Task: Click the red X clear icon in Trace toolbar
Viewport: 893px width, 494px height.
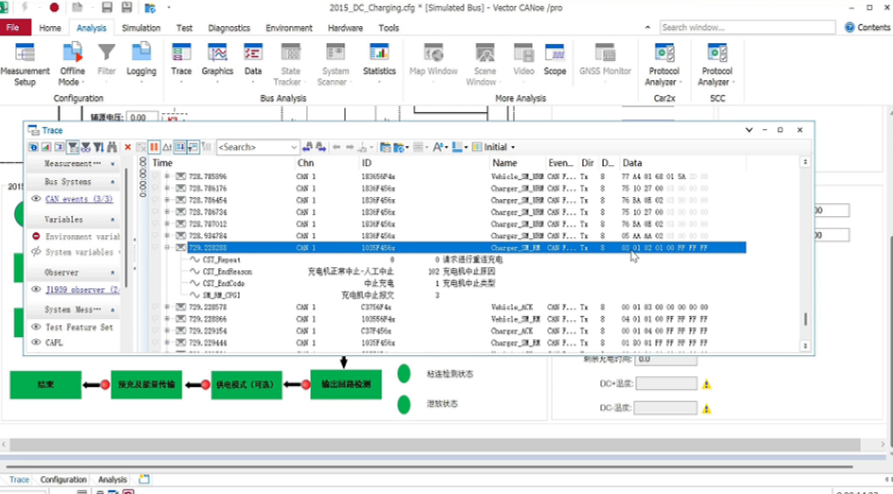Action: point(128,147)
